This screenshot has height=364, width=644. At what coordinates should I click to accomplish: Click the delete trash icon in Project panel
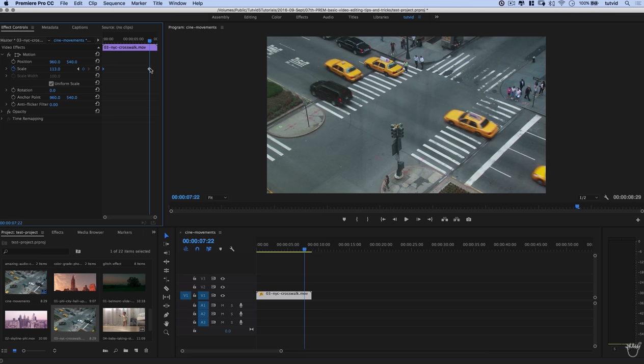[x=146, y=350]
